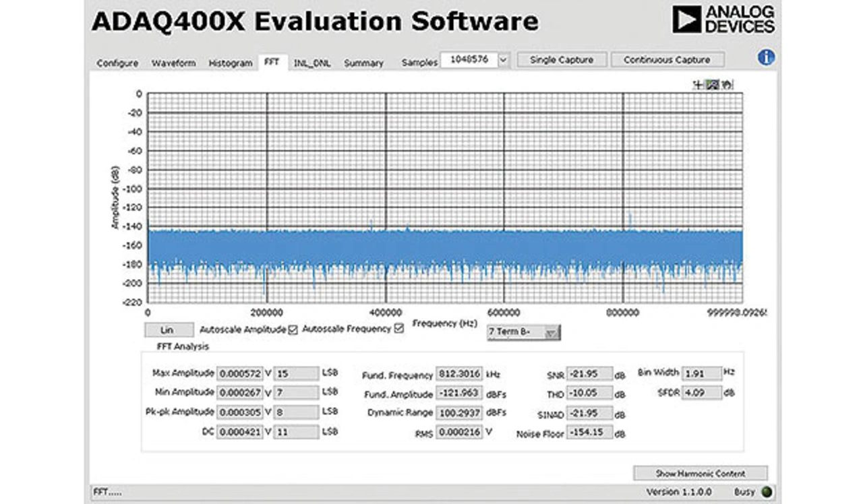The height and width of the screenshot is (504, 863).
Task: Click the y-axis label -140
Action: 133,227
